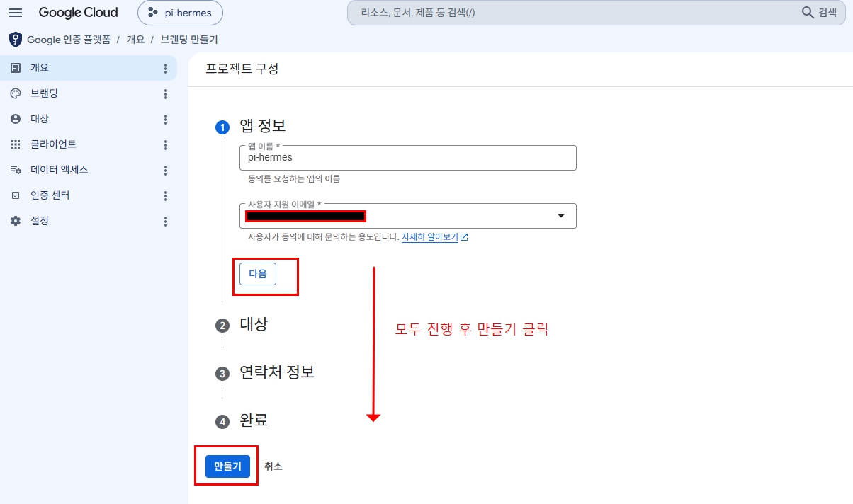Click the 취소 button
Screen dimensions: 853x504
point(273,466)
